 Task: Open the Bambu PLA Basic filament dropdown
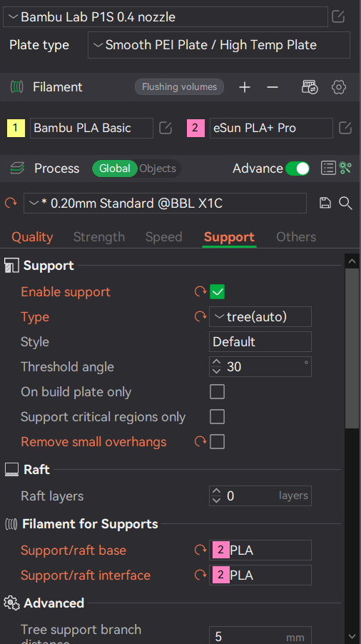[91, 128]
